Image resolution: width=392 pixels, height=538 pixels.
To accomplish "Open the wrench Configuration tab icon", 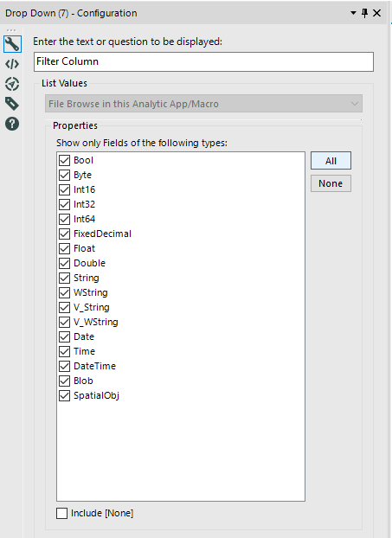I will [12, 44].
